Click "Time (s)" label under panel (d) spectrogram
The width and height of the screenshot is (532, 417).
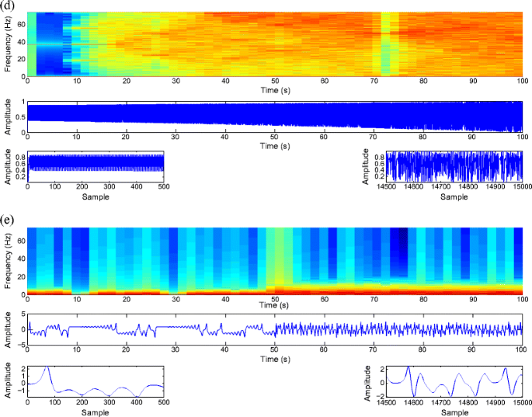pyautogui.click(x=275, y=90)
